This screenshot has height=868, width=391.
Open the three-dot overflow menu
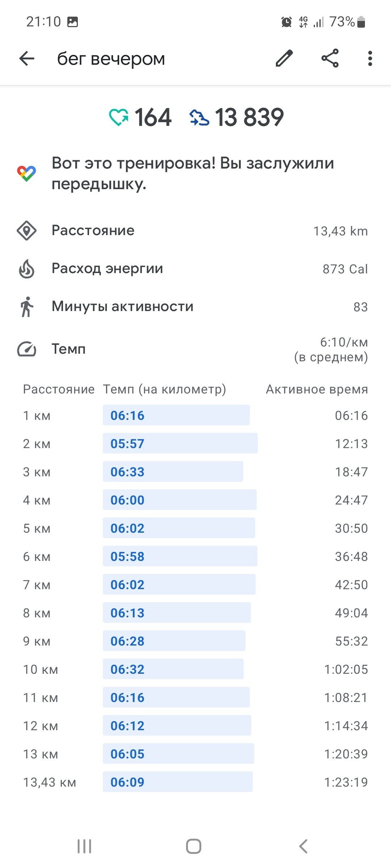pos(370,58)
